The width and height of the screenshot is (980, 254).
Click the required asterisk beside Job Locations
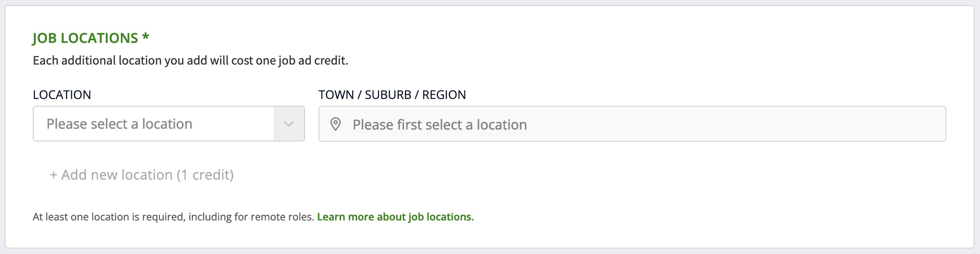point(145,37)
